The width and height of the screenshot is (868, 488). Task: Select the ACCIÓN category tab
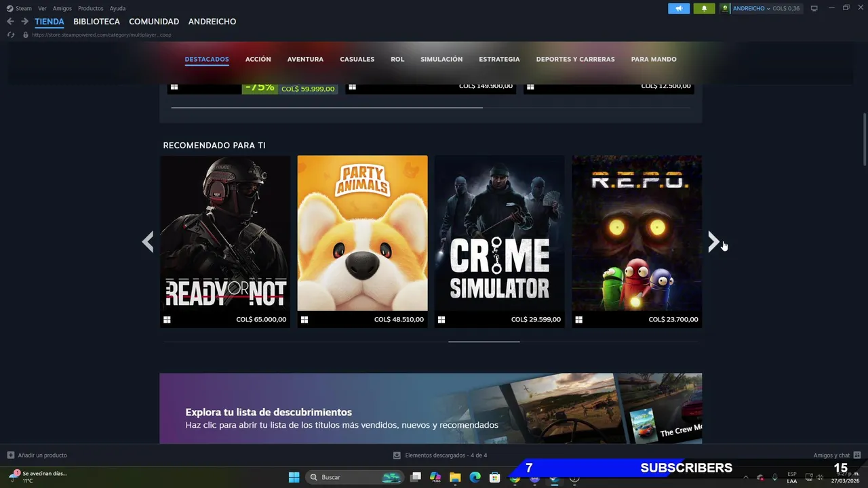coord(258,59)
